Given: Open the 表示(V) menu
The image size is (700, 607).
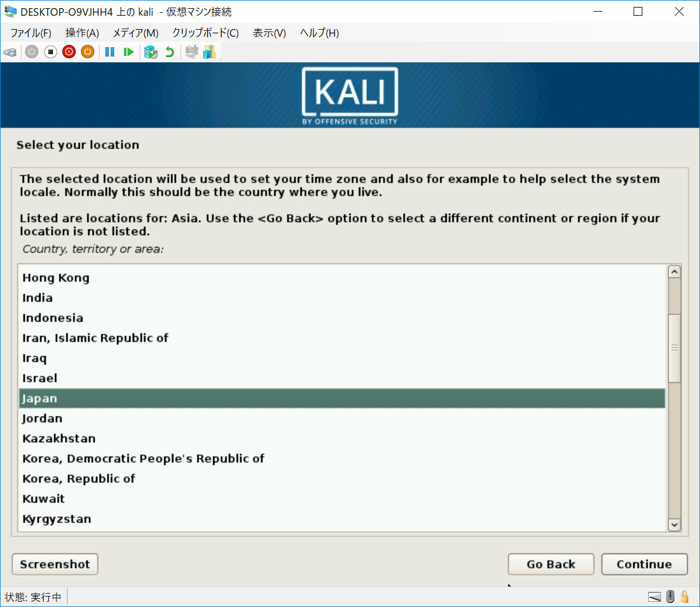Looking at the screenshot, I should coord(269,33).
